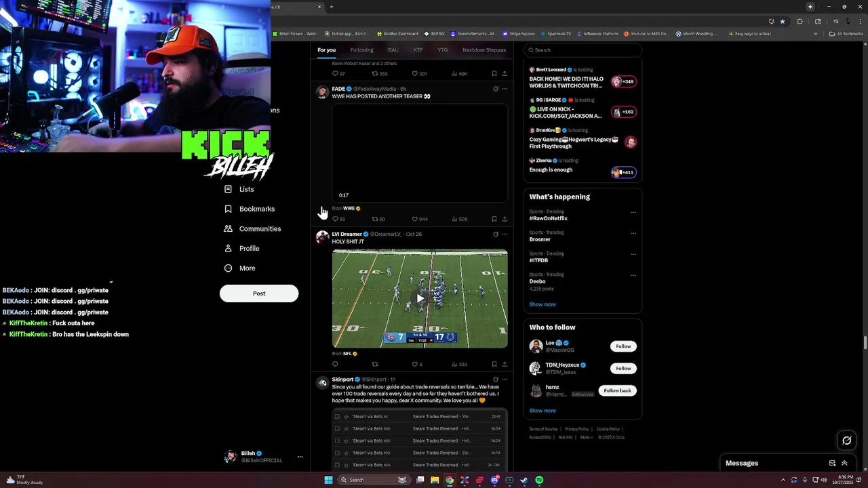The height and width of the screenshot is (488, 868).
Task: Click Grok icon on FADE's post
Action: [496, 89]
